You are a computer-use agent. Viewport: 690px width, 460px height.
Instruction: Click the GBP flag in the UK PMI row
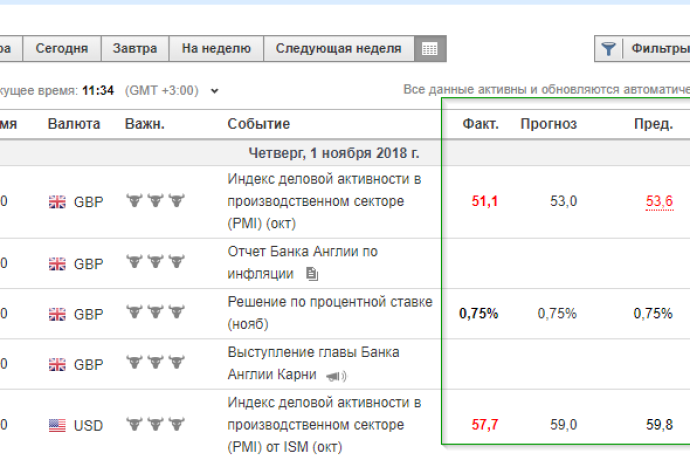tap(57, 202)
